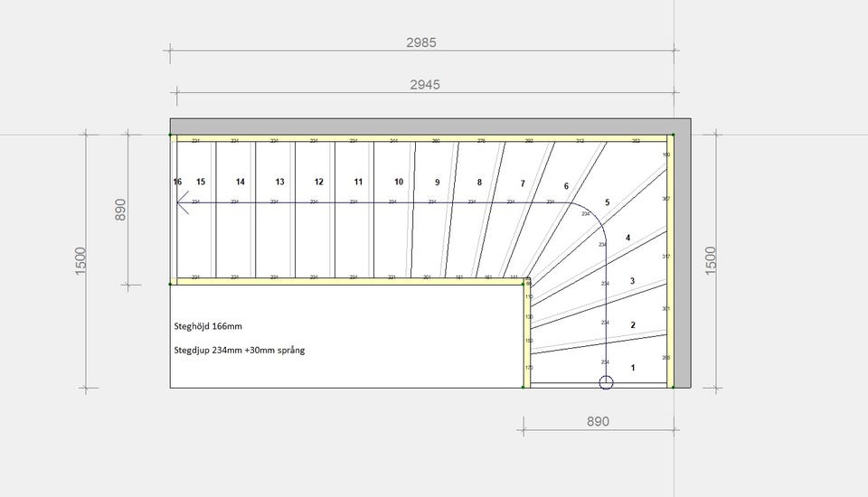Click stair tread number 1
Screen dimensions: 868x497
[633, 368]
